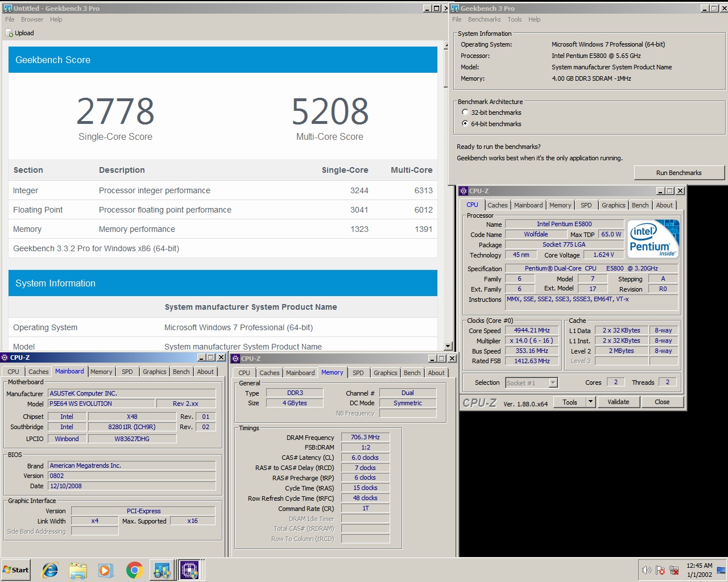Click title bar icon of Untitled Geekbench window

(7, 8)
